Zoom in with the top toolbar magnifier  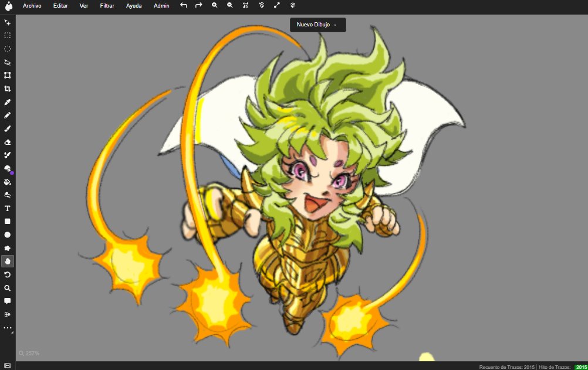[x=215, y=5]
